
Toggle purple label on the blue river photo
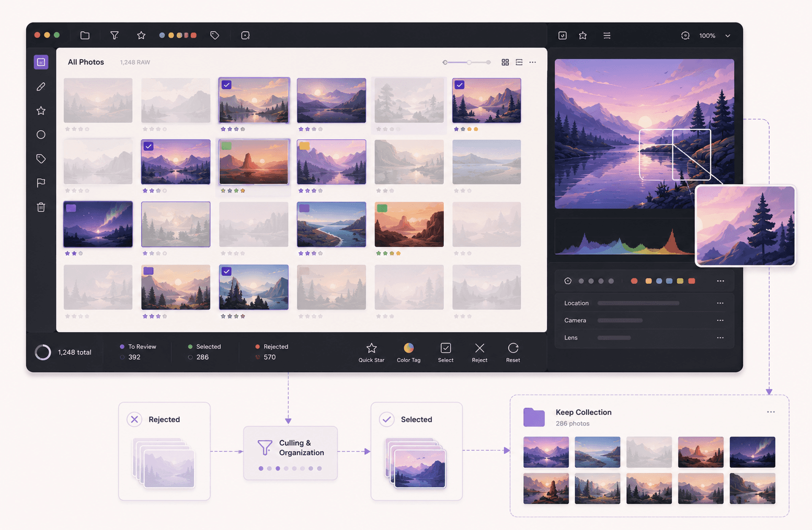(x=304, y=208)
